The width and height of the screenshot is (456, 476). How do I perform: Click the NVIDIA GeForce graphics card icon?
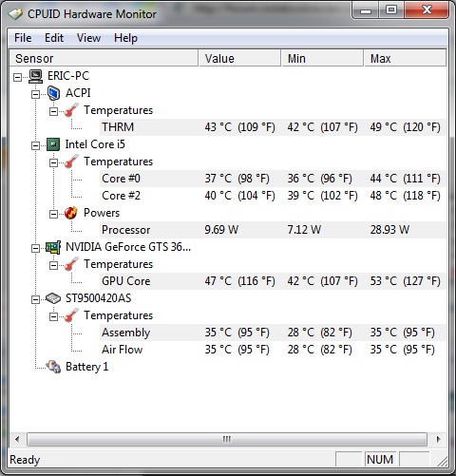click(53, 247)
